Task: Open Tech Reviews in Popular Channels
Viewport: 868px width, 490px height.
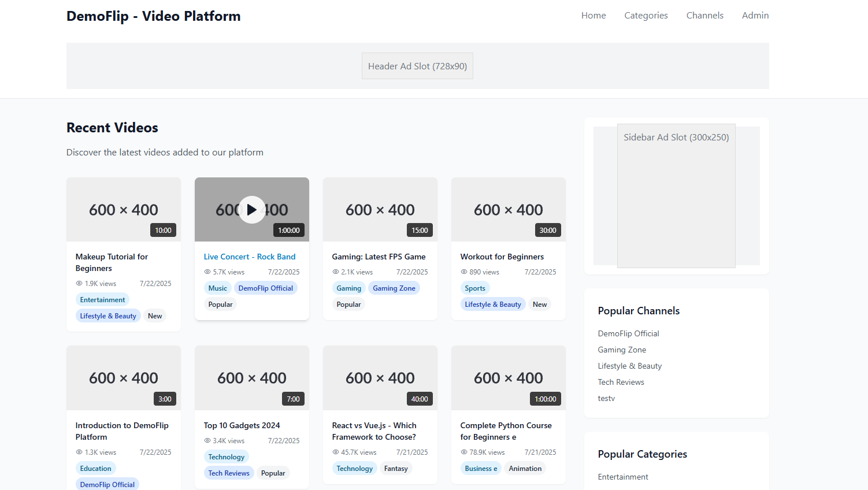Action: point(621,382)
